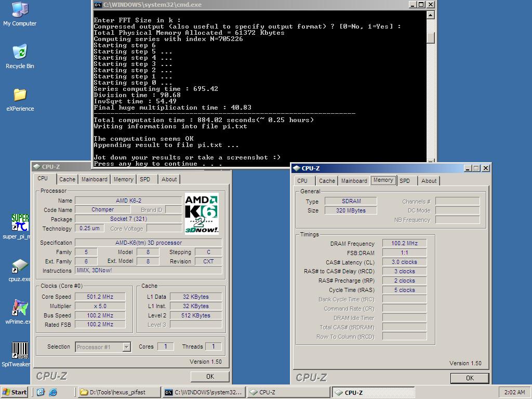Click the Threads count field
This screenshot has height=399, width=532.
pyautogui.click(x=214, y=347)
